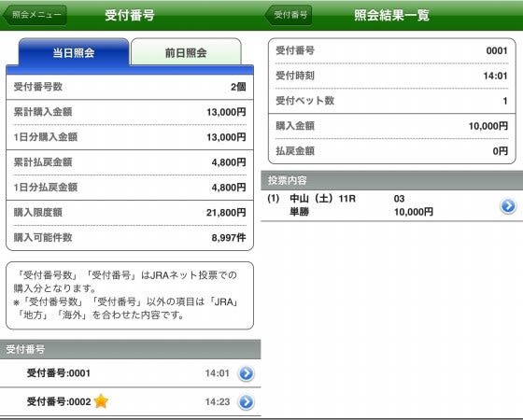The width and height of the screenshot is (523, 420).
Task: Open details arrow for 受付番号:0001
Action: tap(247, 373)
